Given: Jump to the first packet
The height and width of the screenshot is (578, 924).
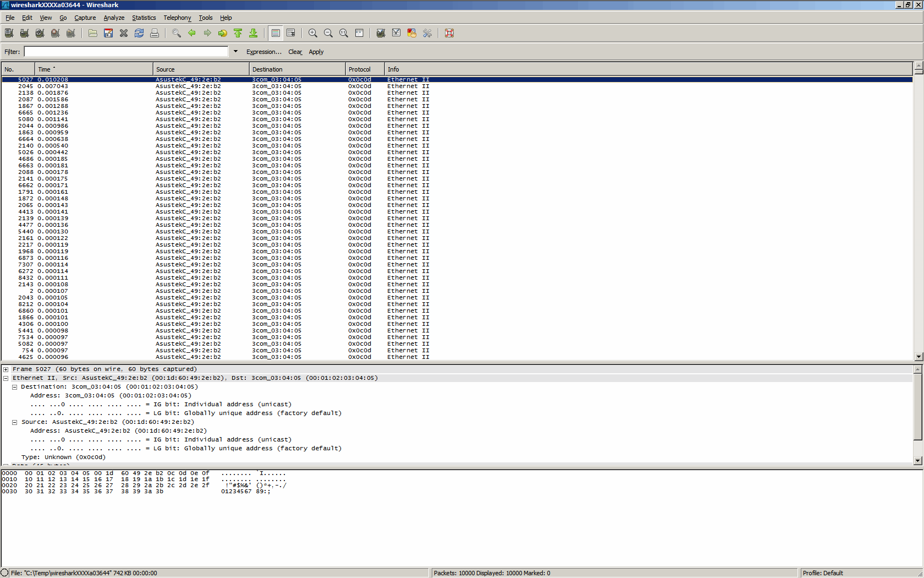Looking at the screenshot, I should click(238, 33).
